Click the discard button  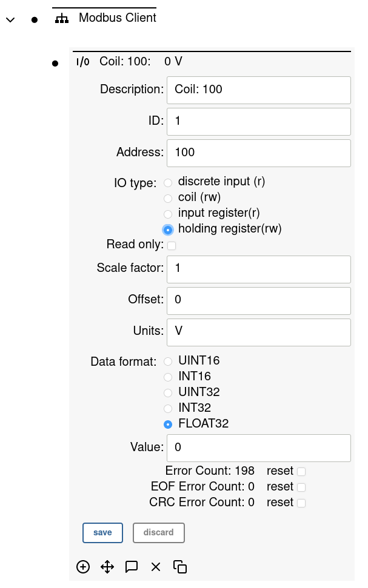(158, 533)
